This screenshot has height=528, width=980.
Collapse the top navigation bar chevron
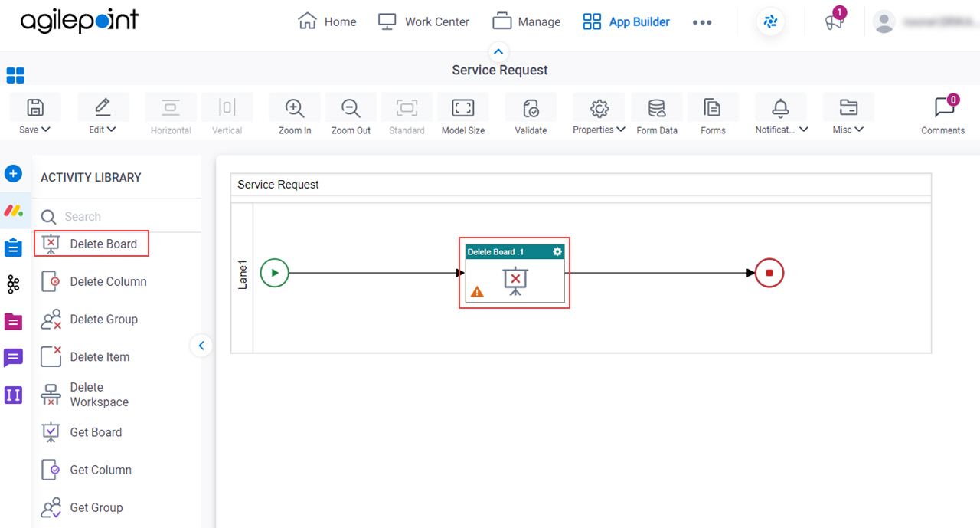(498, 52)
